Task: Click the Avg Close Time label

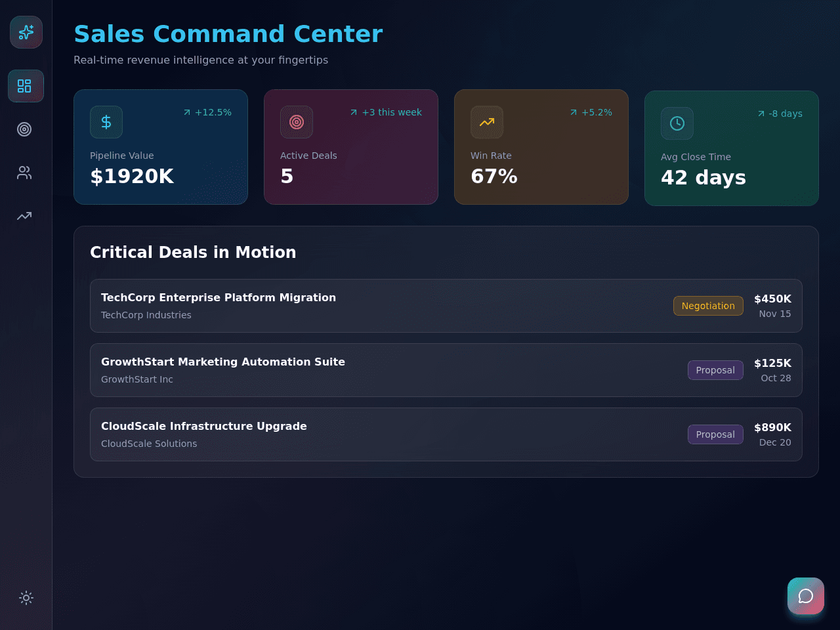Action: pos(696,157)
